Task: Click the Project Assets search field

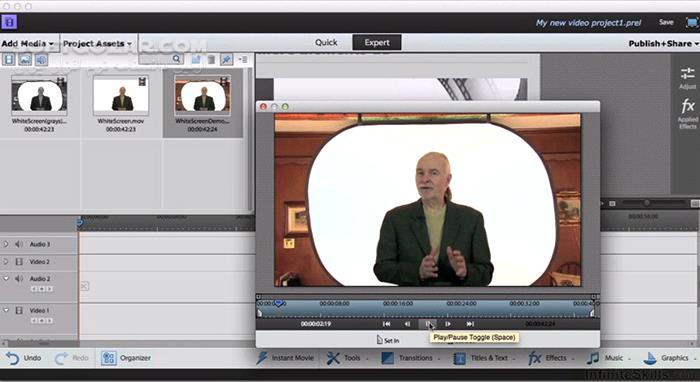Action: click(160, 59)
